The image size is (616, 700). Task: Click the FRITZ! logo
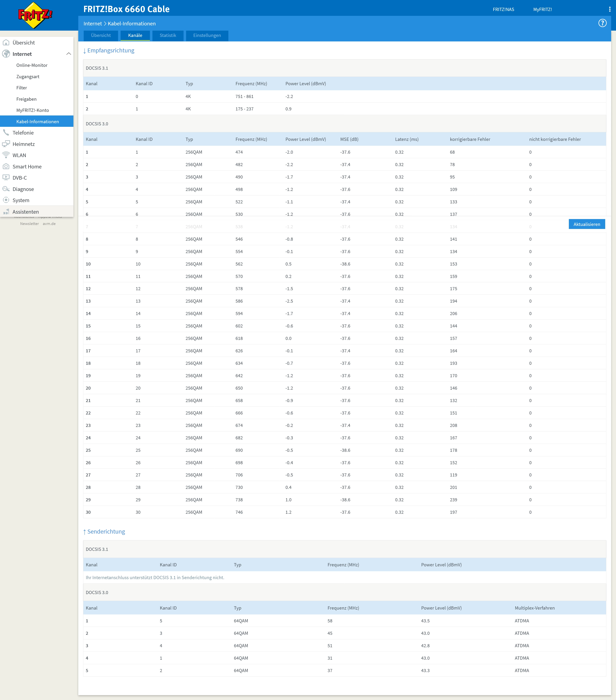coord(35,15)
